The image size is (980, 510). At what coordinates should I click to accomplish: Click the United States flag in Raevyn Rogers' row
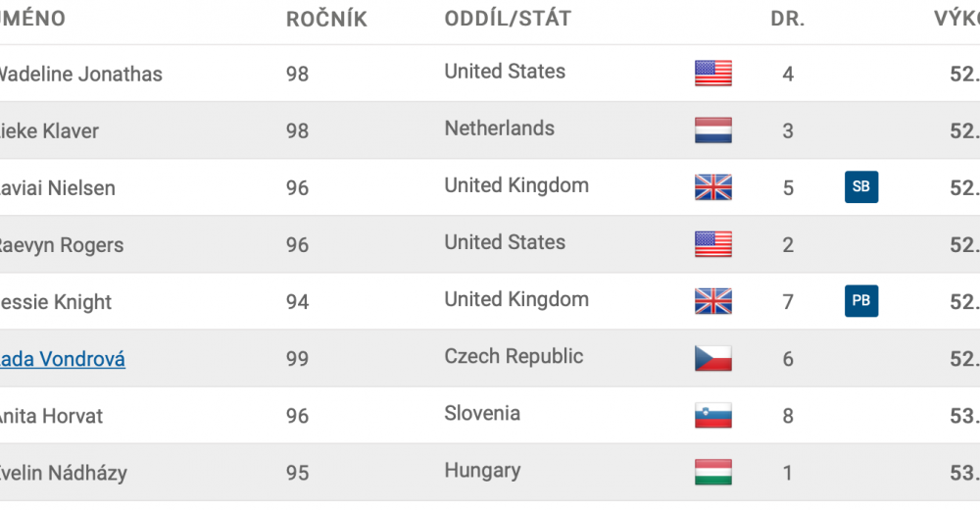point(713,244)
